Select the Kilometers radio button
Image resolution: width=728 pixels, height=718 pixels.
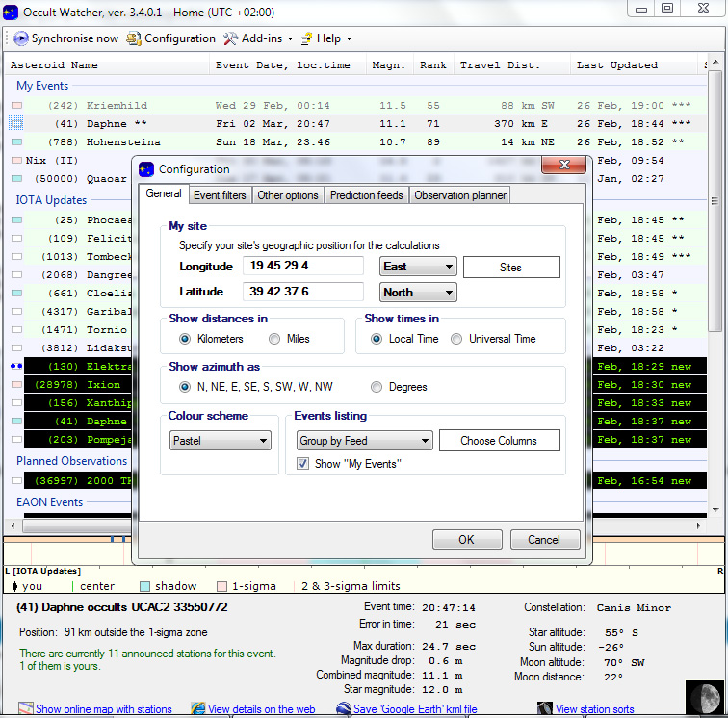pyautogui.click(x=185, y=339)
